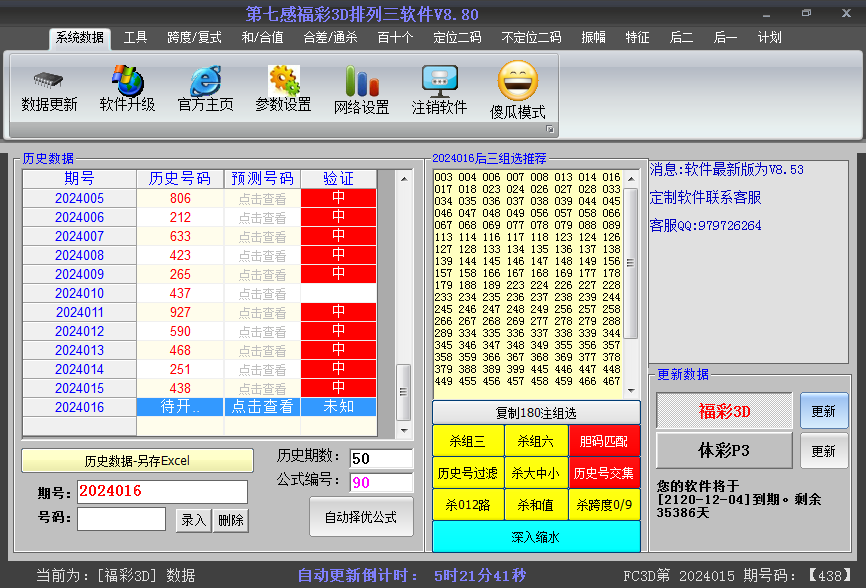Click 验证 column header
866x588 pixels.
339,179
